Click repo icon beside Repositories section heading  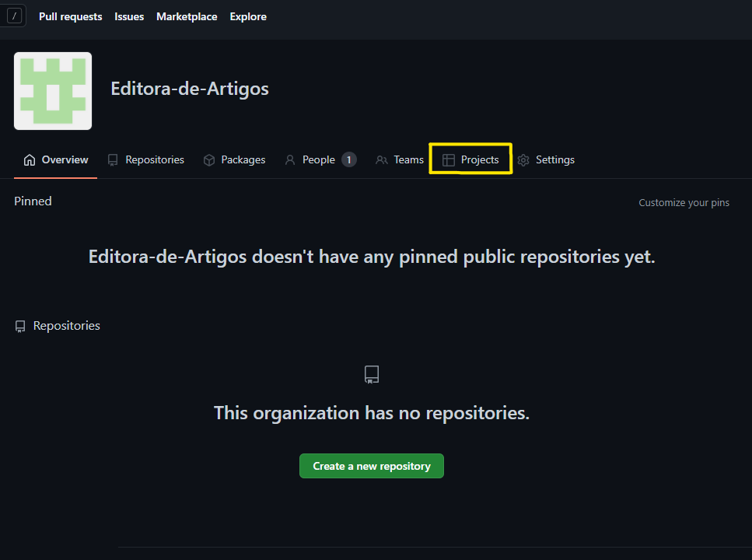(x=20, y=327)
